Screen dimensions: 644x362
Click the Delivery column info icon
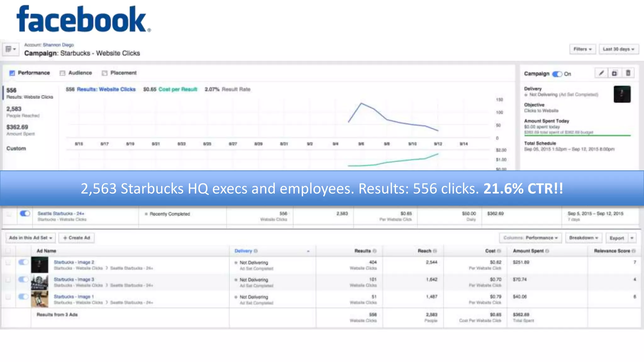(x=256, y=251)
